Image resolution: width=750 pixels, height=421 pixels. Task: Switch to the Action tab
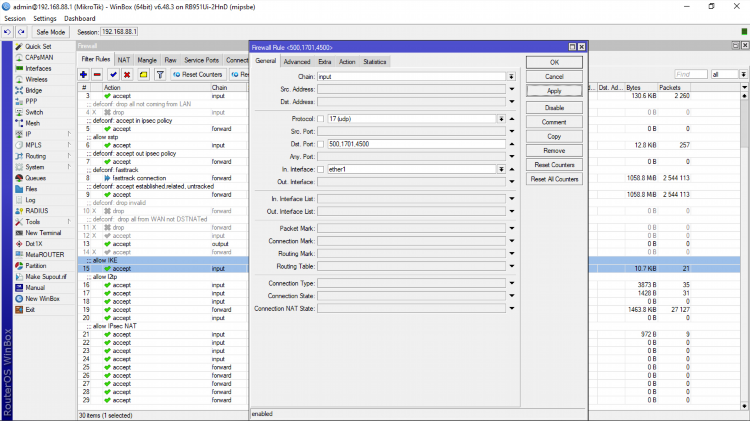pos(347,62)
